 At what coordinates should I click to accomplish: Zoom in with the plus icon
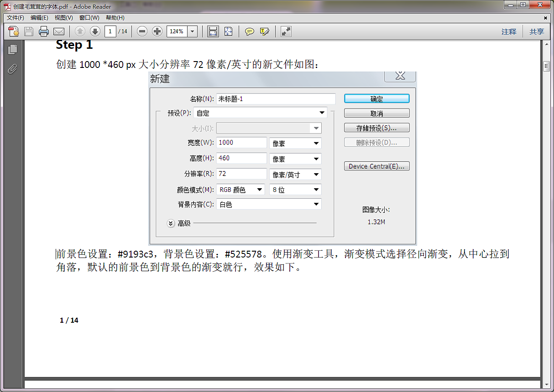click(x=157, y=31)
